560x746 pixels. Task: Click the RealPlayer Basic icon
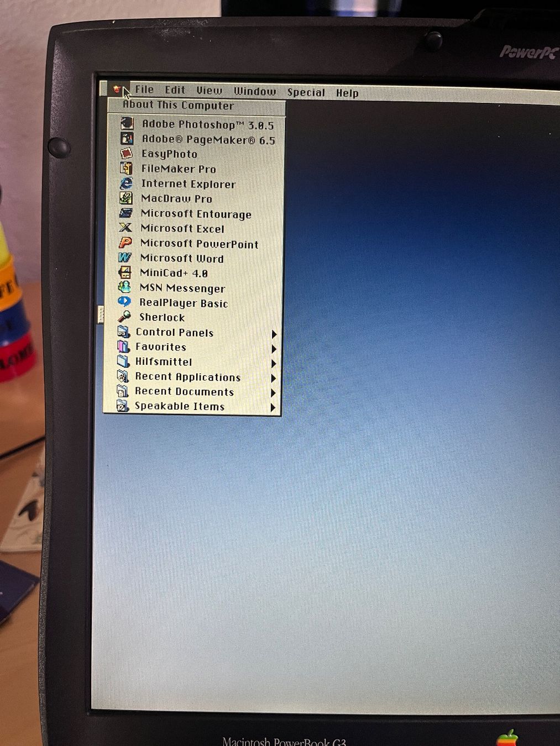click(x=124, y=302)
